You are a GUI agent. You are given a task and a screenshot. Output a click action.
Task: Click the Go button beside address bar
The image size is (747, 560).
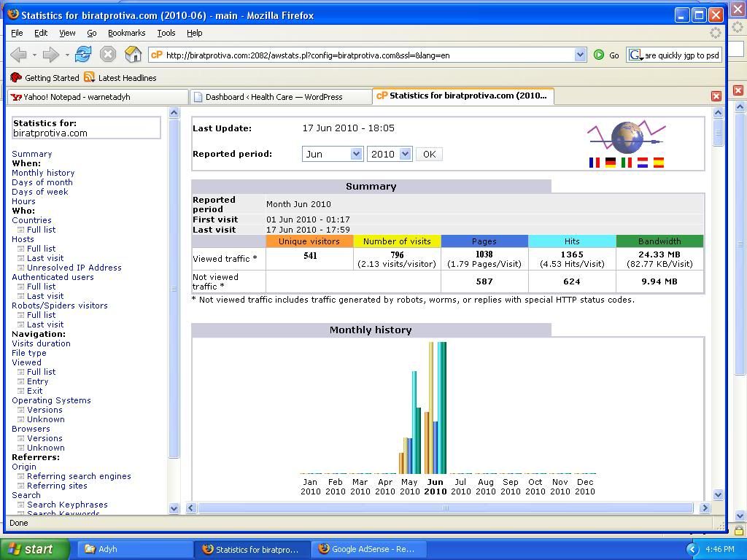[606, 55]
